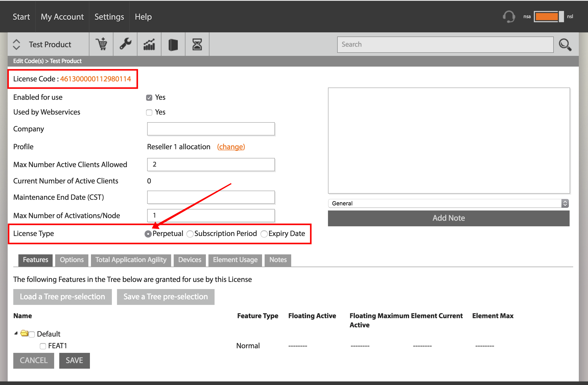Click the hourglass icon

click(x=197, y=44)
